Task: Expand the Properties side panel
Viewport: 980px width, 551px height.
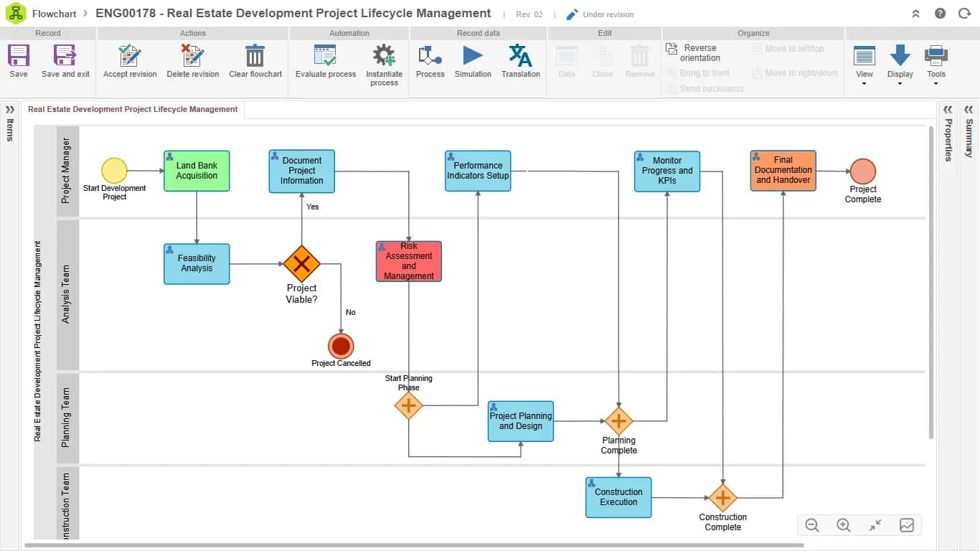Action: (x=948, y=110)
